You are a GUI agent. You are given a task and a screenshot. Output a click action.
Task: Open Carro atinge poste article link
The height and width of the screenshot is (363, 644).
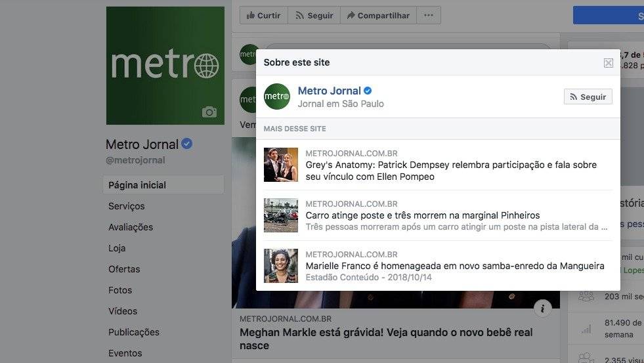pos(423,215)
